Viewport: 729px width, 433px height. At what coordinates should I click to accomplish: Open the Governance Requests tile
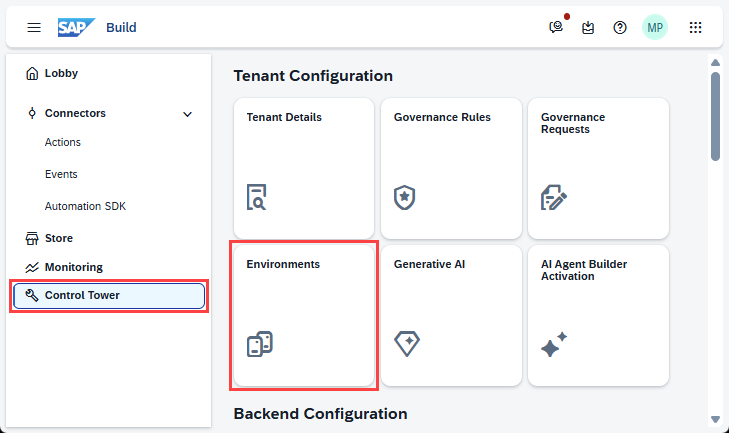pos(598,168)
